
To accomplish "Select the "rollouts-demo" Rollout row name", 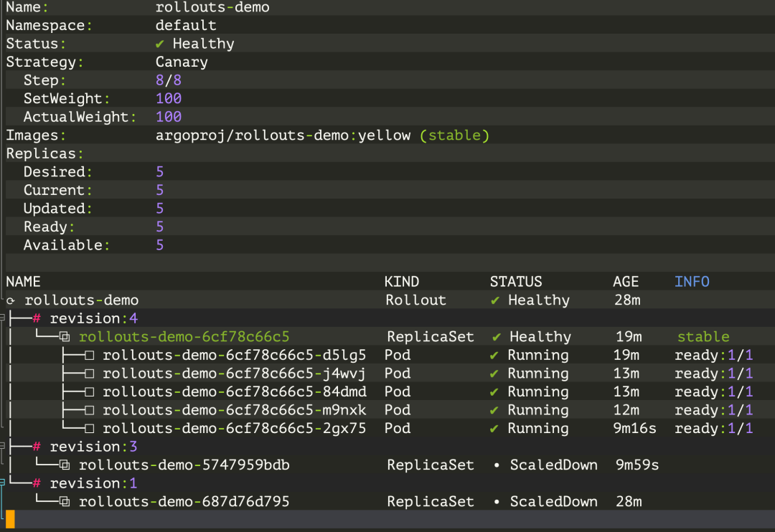I will [82, 300].
